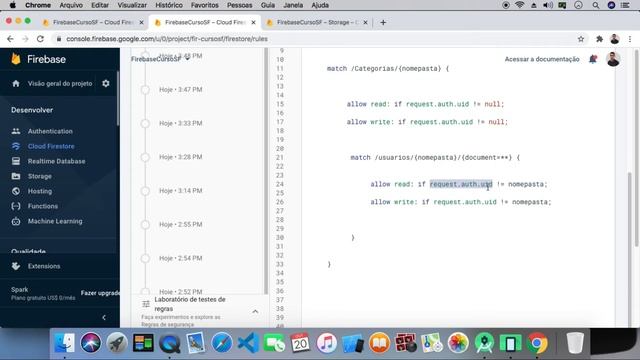The image size is (640, 360).
Task: Bookmark this page with star icon
Action: click(581, 39)
